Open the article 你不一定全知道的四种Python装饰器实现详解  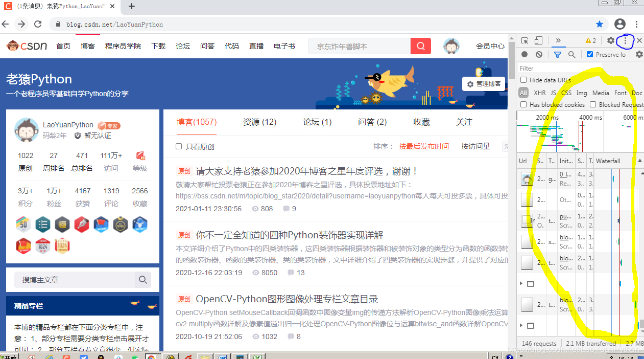pos(290,235)
